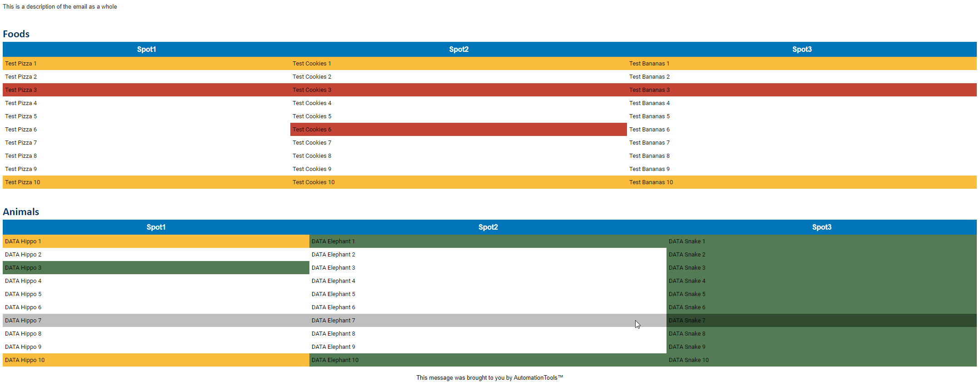Click the DATA Snake 2 cell
980x387 pixels.
[x=821, y=255]
